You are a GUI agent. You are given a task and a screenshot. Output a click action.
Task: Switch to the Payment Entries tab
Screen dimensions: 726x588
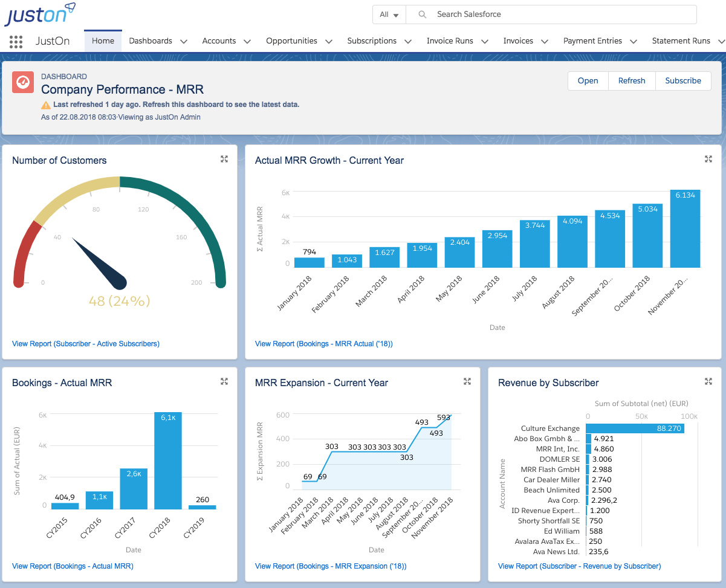[x=592, y=41]
